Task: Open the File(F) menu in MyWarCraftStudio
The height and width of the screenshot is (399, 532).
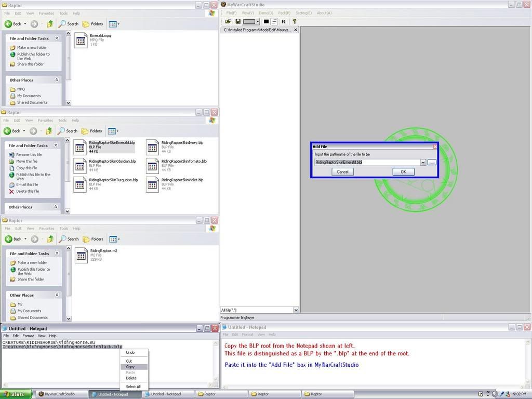Action: pos(231,13)
